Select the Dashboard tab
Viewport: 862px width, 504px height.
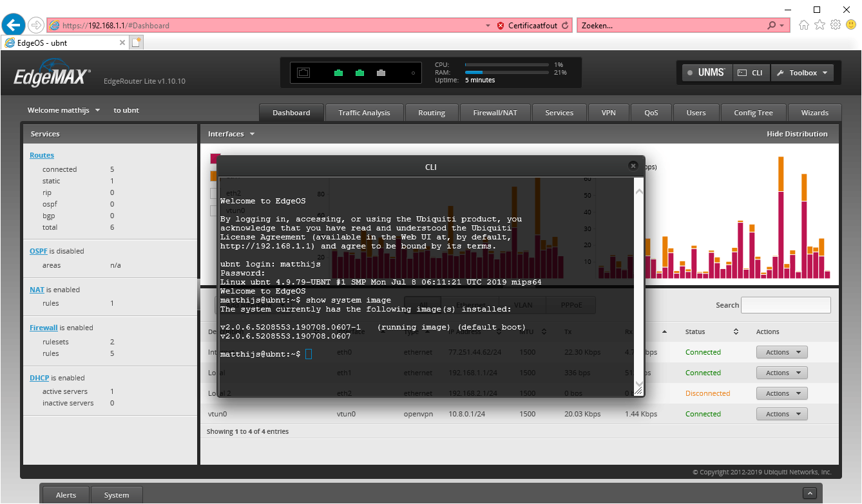(x=291, y=113)
